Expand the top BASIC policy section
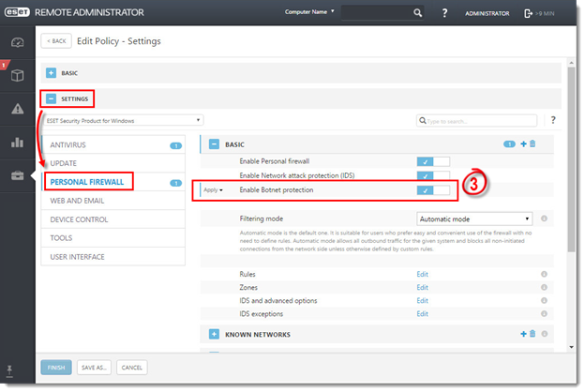This screenshot has width=585, height=392. (52, 73)
